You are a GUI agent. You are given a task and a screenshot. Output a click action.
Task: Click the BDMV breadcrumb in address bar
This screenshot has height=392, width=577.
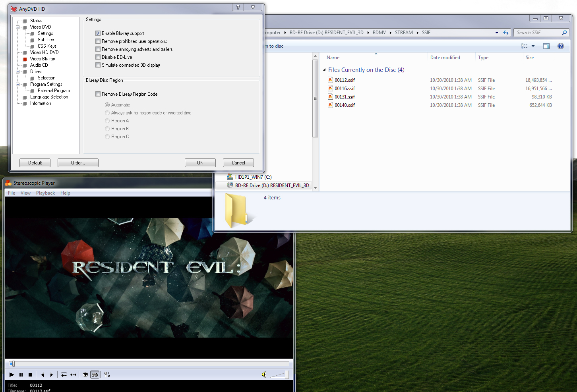coord(379,33)
